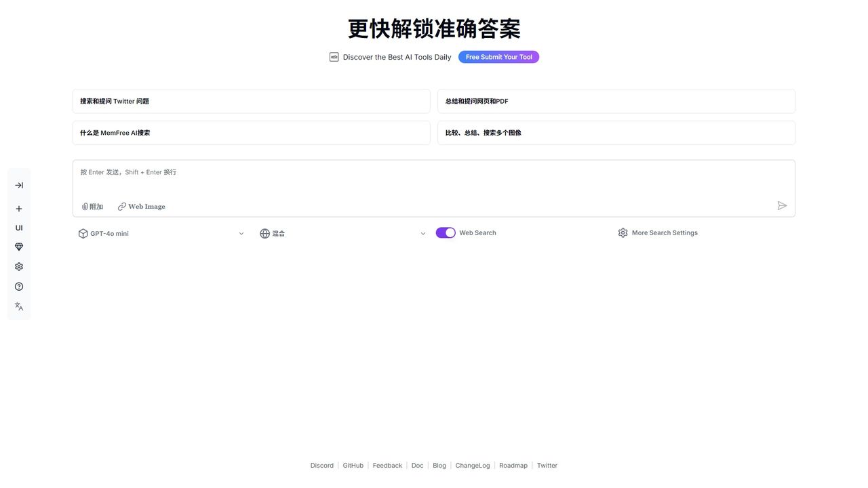Select 总结和提问网页和PDF suggestion
Image resolution: width=868 pixels, height=488 pixels.
click(616, 101)
